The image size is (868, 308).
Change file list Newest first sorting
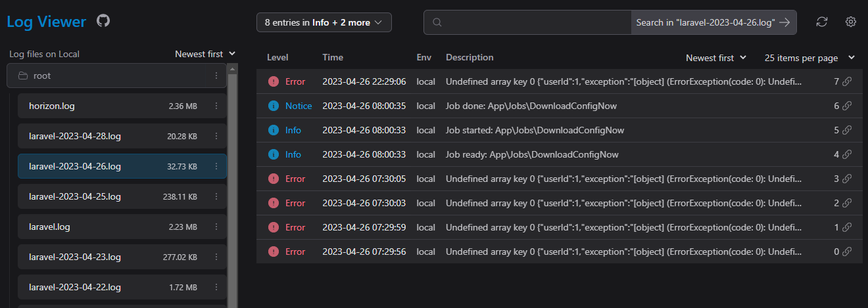pos(205,54)
